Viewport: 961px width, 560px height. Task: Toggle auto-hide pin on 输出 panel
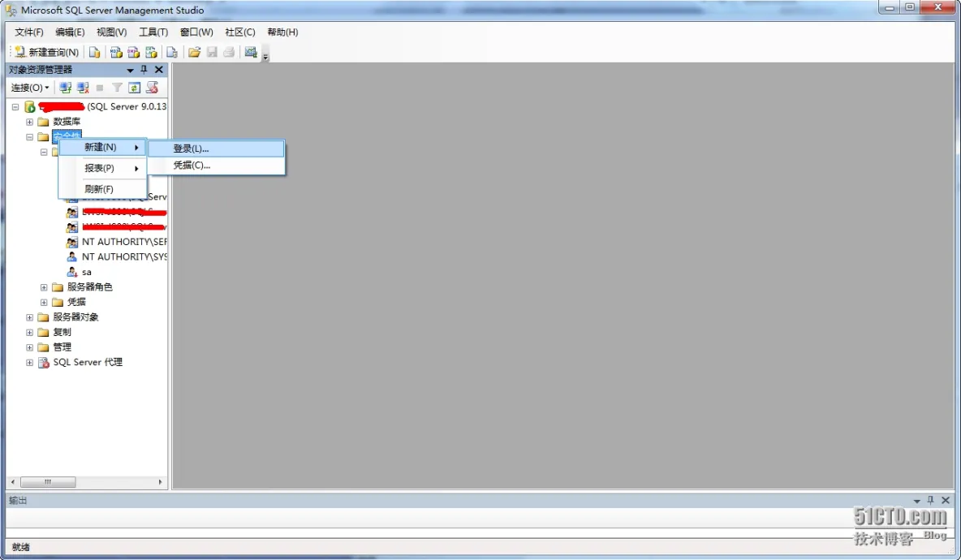930,500
